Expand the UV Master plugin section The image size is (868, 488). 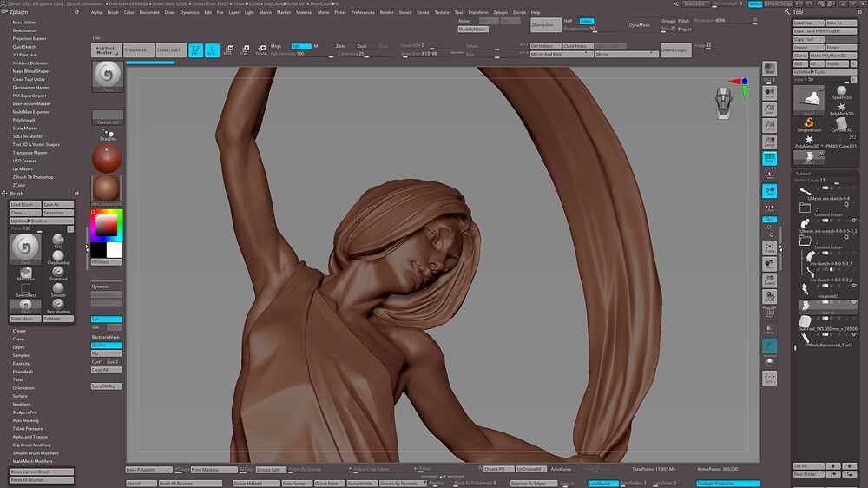pos(23,169)
